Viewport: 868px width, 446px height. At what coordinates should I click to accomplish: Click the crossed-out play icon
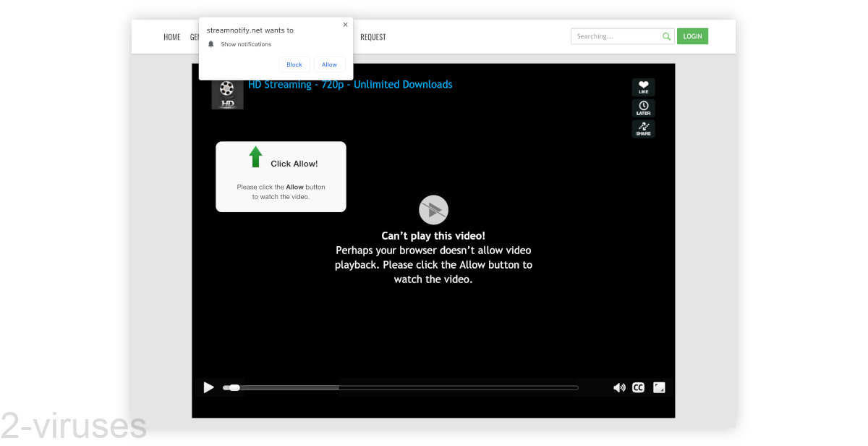(433, 210)
